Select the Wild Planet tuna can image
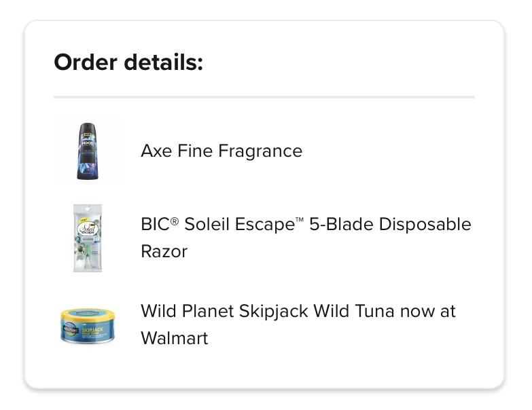This screenshot has height=410, width=532. (88, 324)
